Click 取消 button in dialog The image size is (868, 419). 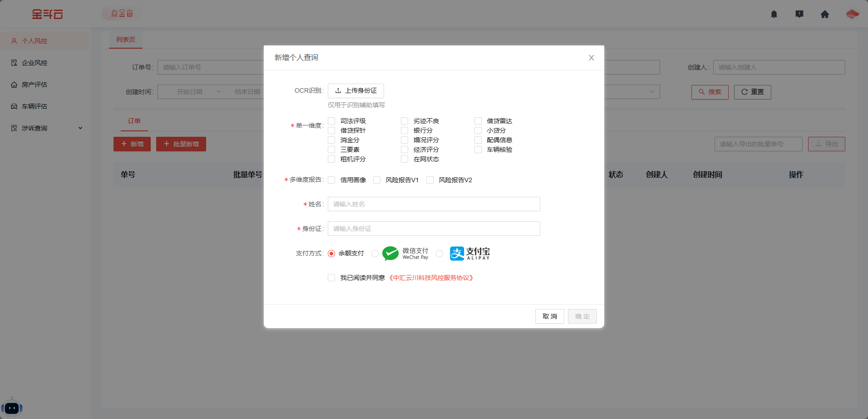550,316
